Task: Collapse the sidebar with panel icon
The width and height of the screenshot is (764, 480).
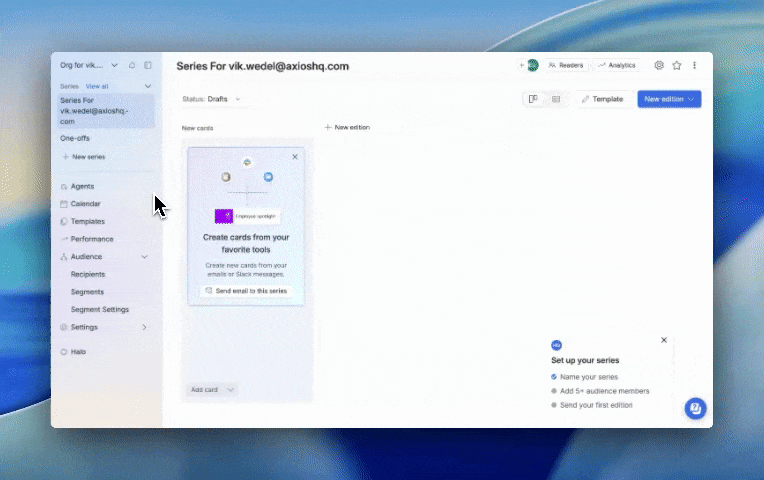Action: pos(148,65)
